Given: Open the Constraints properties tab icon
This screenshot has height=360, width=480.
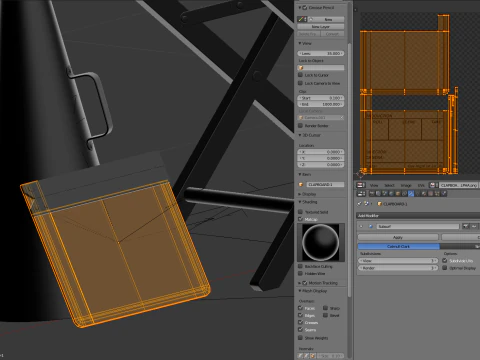Looking at the screenshot, I should tap(404, 193).
